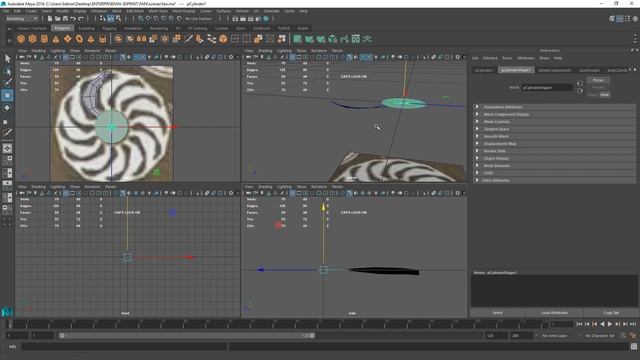Activate the Move tool in the toolbox
Screen dimensions: 640x360
(7, 96)
